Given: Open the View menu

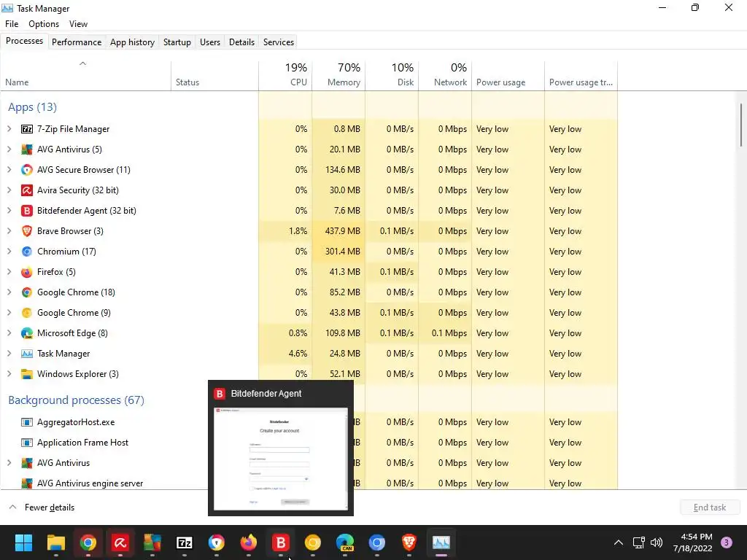Looking at the screenshot, I should [78, 24].
